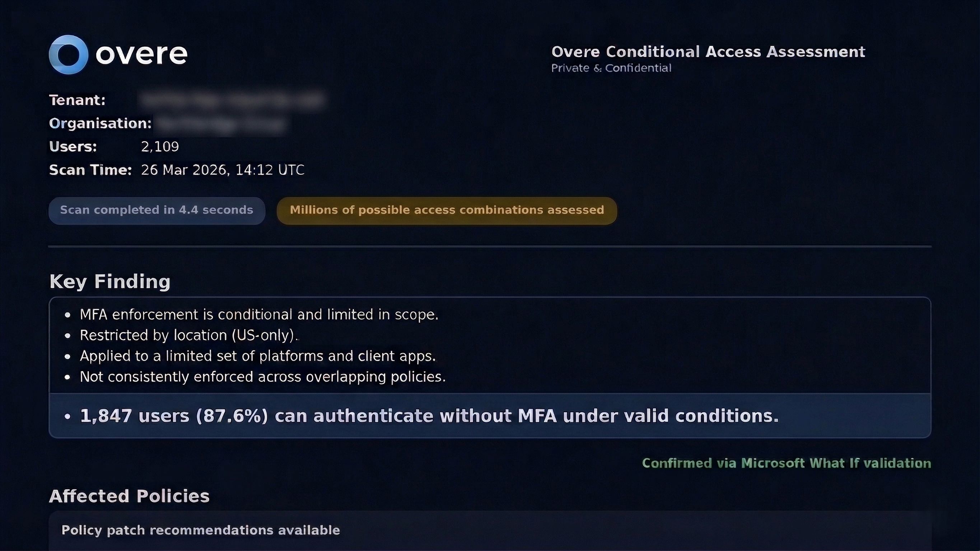Click the Overe circular logo icon
Image resolution: width=980 pixels, height=551 pixels.
69,55
